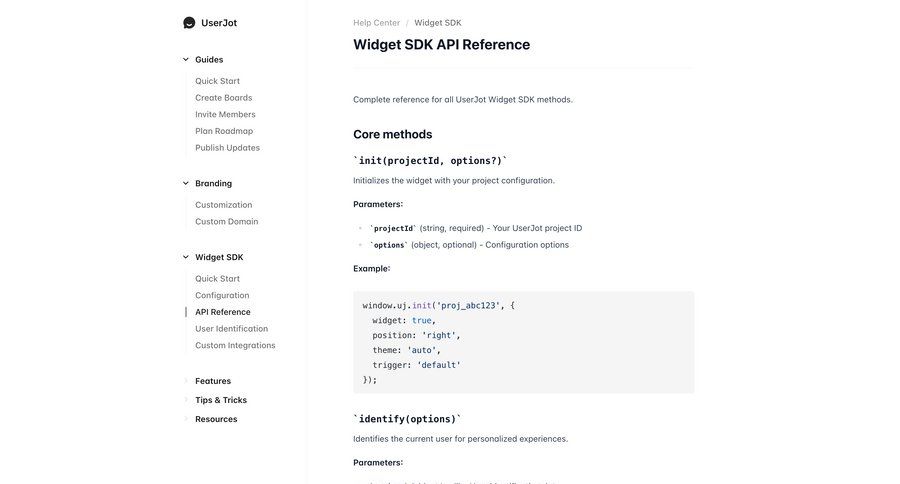The width and height of the screenshot is (900, 484).
Task: Click inside the init code example block
Action: 523,342
